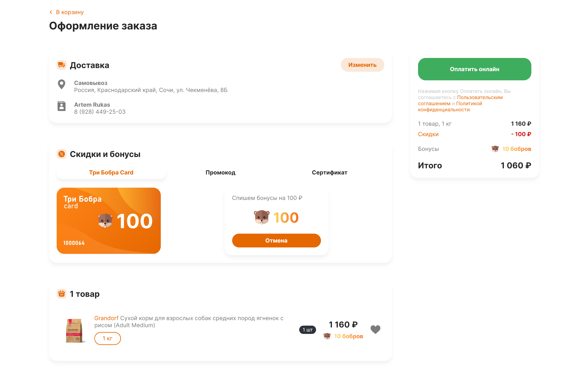Open the 'Пользовательским соглашением' link
Image resolution: width=588 pixels, height=373 pixels.
tap(480, 98)
